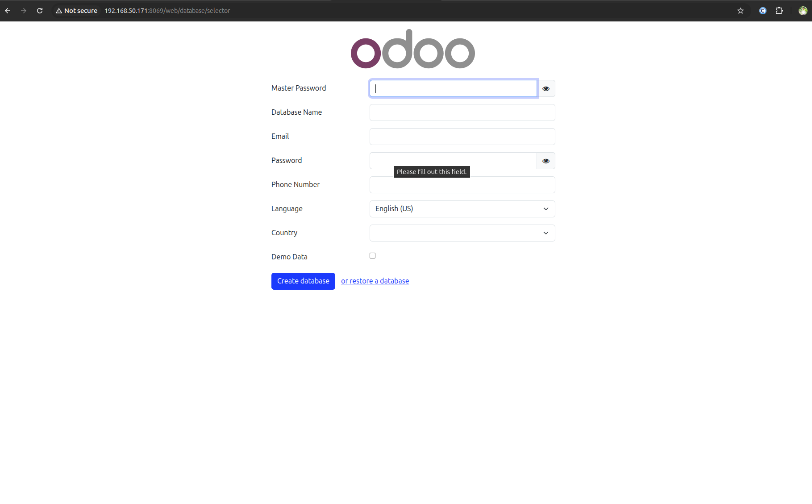Click the Odoo logo

pyautogui.click(x=412, y=49)
